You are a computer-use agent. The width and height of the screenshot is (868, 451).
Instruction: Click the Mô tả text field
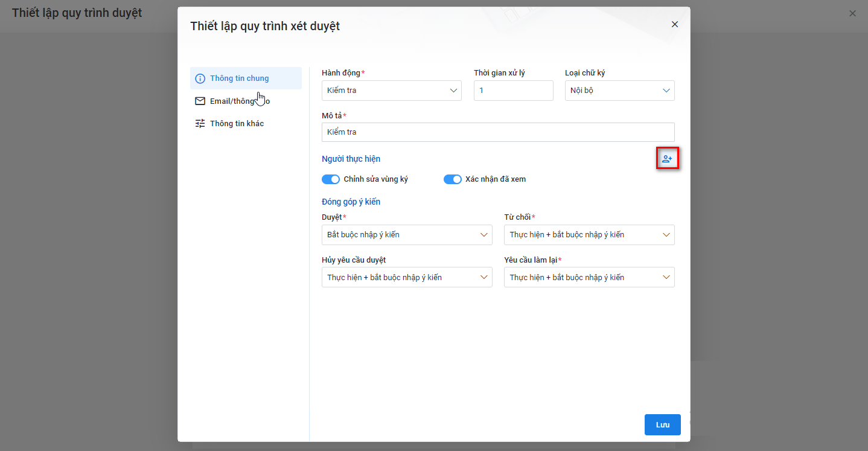498,132
